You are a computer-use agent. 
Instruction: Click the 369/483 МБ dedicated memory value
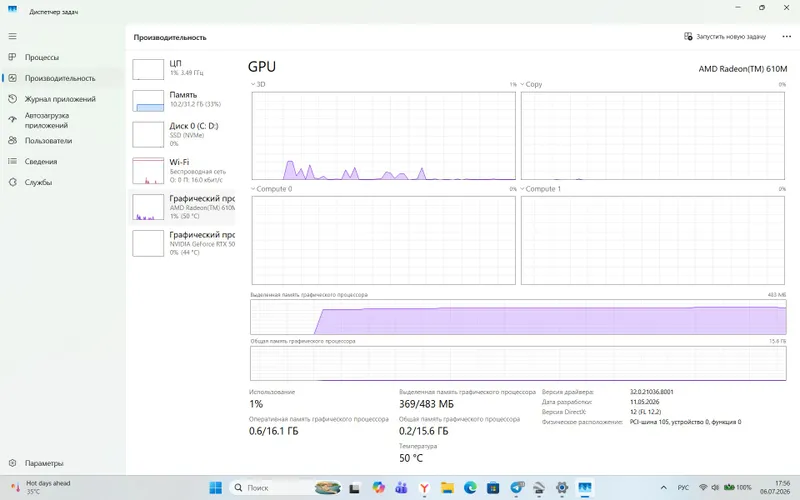click(x=426, y=404)
